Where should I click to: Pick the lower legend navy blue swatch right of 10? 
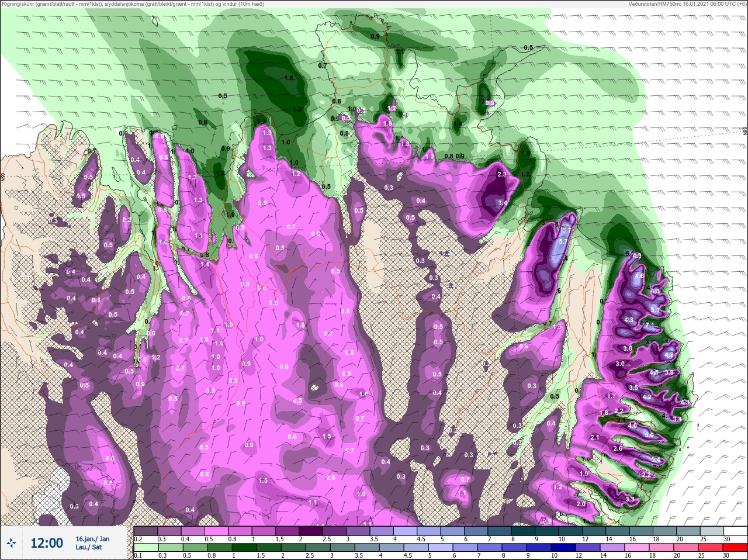pyautogui.click(x=563, y=547)
